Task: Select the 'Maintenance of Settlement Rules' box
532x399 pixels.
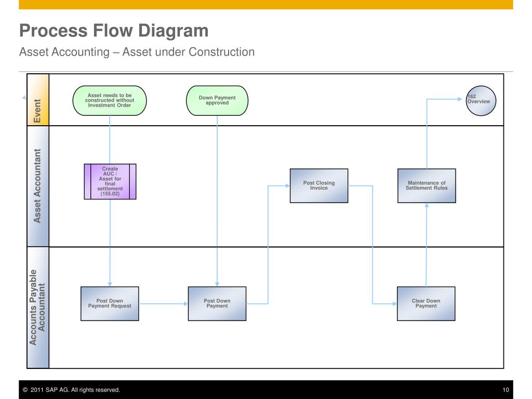Action: pyautogui.click(x=427, y=185)
